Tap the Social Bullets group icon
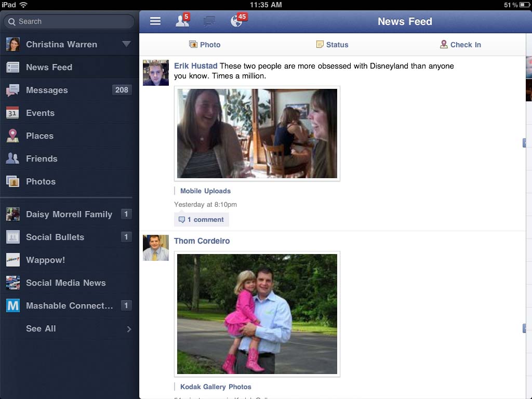This screenshot has width=532, height=399. (13, 237)
